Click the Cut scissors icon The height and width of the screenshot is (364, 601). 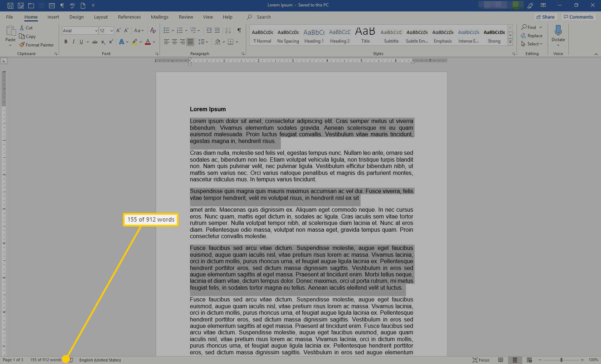click(x=22, y=28)
